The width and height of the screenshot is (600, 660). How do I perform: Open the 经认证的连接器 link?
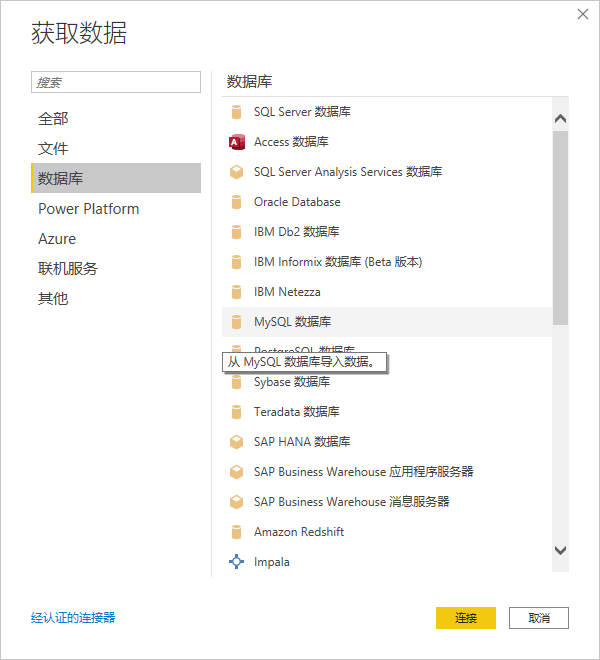click(x=73, y=618)
